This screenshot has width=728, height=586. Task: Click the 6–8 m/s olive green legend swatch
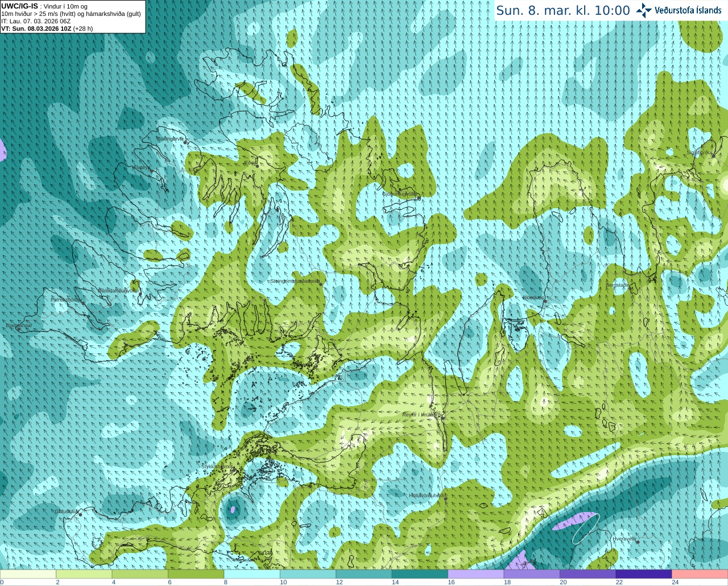pyautogui.click(x=196, y=574)
